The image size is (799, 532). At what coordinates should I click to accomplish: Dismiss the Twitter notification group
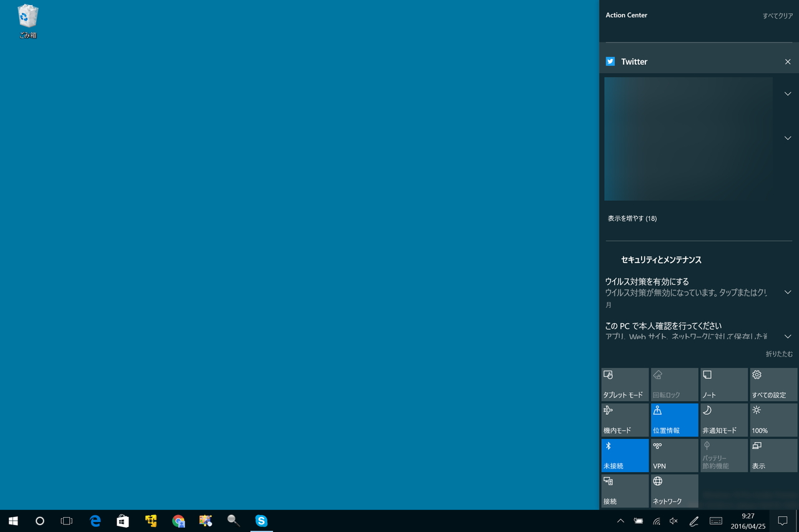tap(788, 62)
